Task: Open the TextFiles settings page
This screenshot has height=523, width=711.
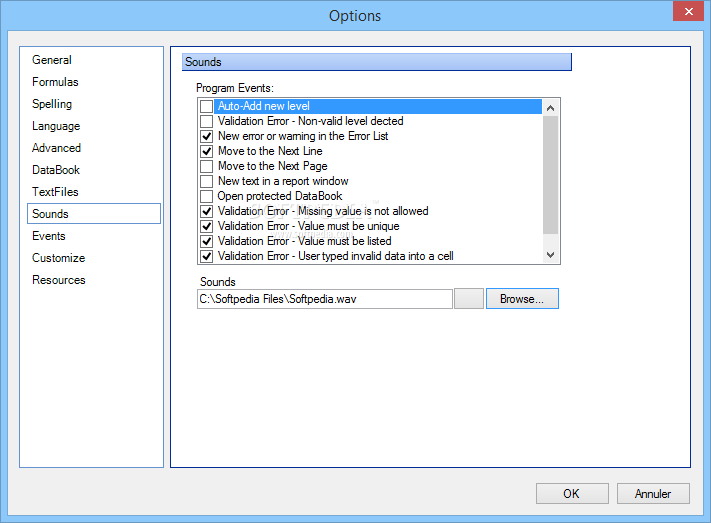Action: tap(55, 192)
